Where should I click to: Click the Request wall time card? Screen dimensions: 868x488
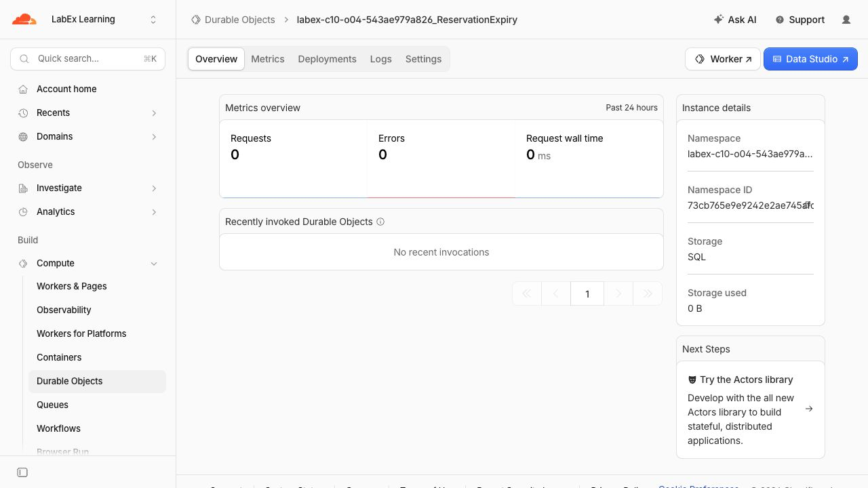coord(589,159)
